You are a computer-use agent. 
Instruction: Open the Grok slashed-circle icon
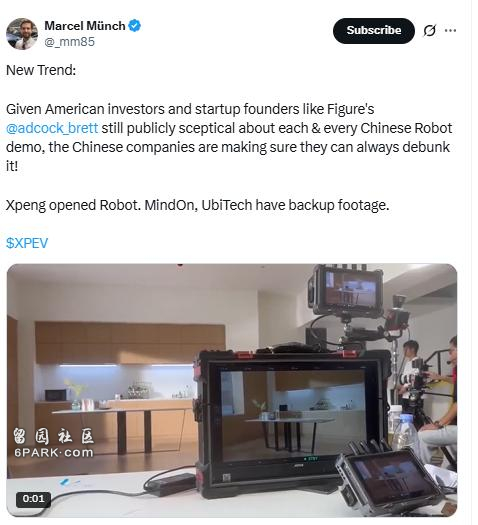tap(429, 30)
